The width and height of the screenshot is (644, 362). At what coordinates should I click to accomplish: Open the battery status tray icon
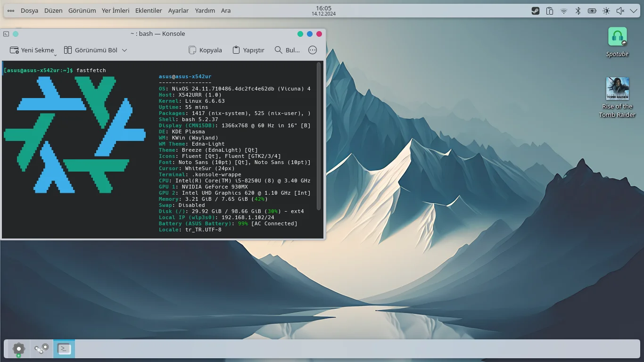pos(592,11)
